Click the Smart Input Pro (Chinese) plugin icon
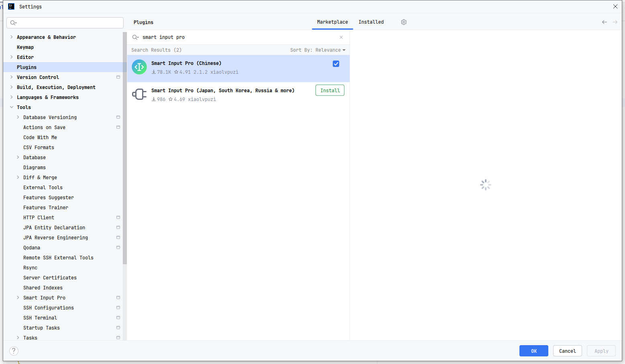Image resolution: width=625 pixels, height=364 pixels. (139, 67)
